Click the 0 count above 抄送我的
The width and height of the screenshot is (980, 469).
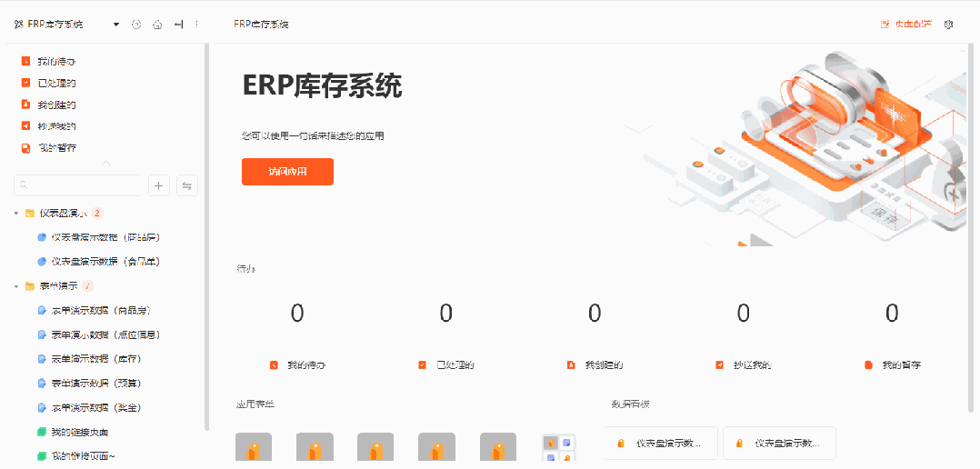click(743, 313)
